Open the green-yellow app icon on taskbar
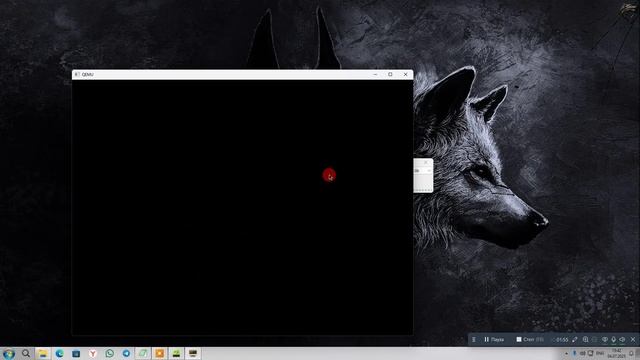The width and height of the screenshot is (640, 360). click(176, 353)
